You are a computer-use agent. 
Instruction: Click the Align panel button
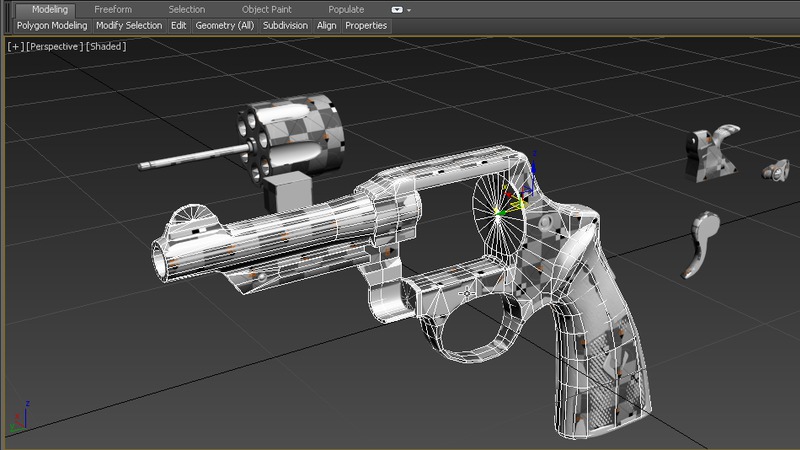click(x=326, y=25)
